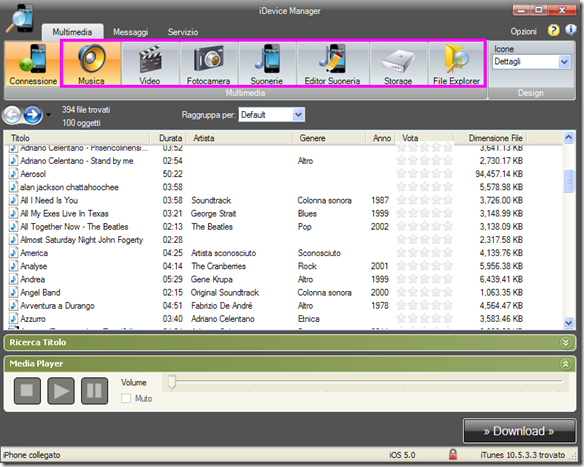Click artist 'Fabrizio De André'
Viewport: 584px width, 467px height.
(222, 306)
